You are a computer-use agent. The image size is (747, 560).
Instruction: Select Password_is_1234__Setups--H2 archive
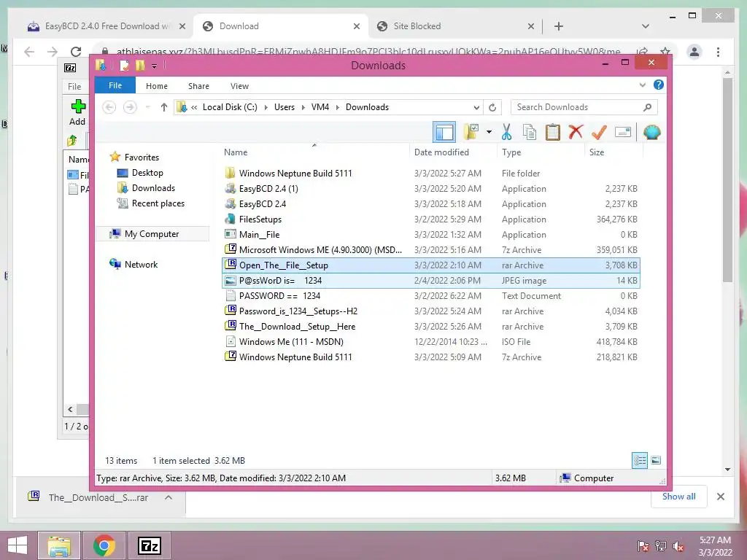coord(431,311)
